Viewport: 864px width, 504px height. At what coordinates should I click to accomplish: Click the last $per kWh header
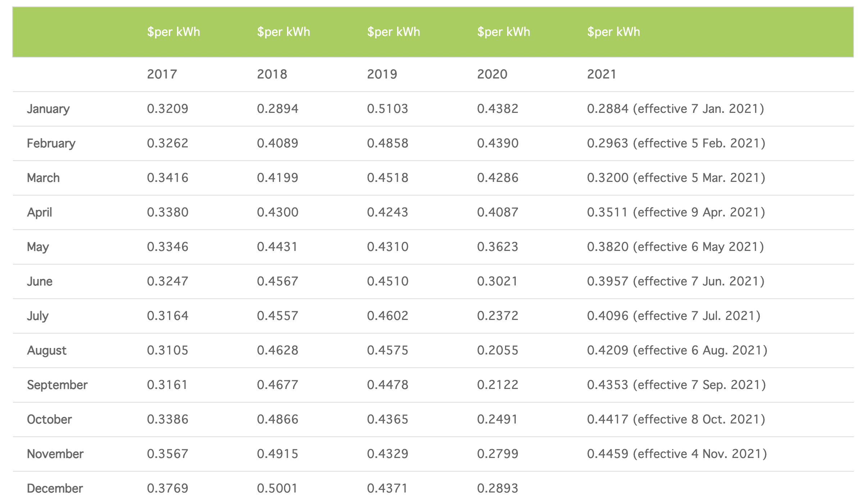click(x=613, y=32)
